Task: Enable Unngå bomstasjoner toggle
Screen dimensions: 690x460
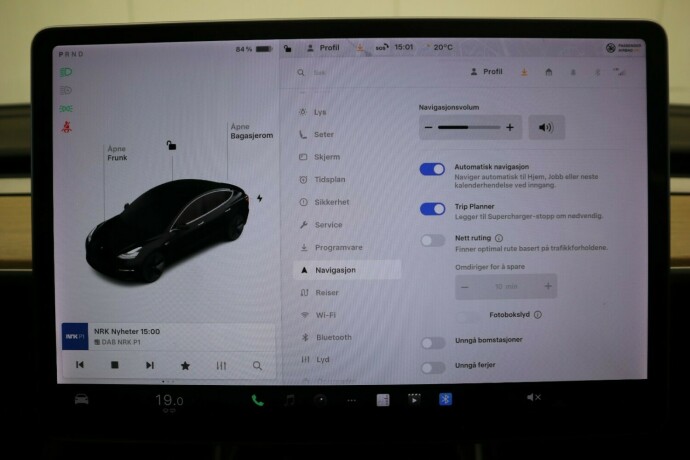Action: tap(433, 343)
